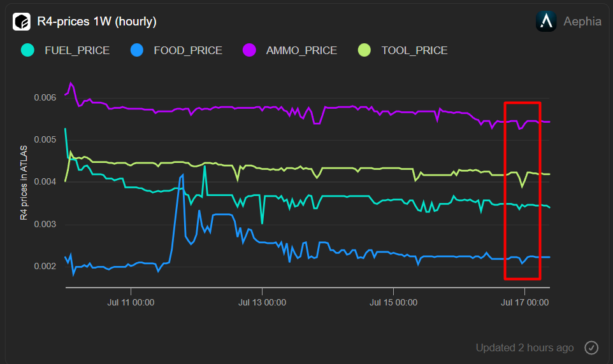Hide the FOOD_PRICE series via its label

pos(187,50)
